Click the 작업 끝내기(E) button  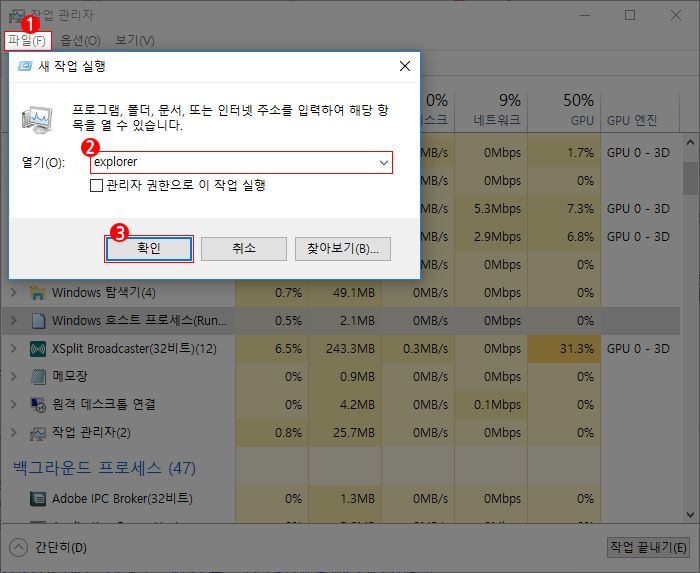pyautogui.click(x=648, y=547)
